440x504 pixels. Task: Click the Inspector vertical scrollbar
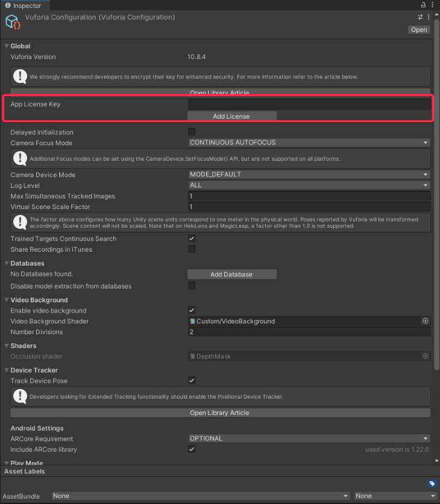click(x=436, y=194)
